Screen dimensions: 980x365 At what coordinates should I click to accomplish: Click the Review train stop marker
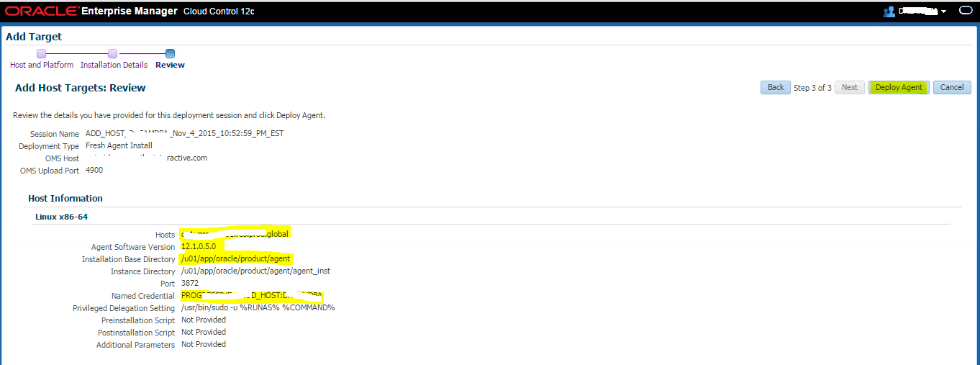(170, 53)
